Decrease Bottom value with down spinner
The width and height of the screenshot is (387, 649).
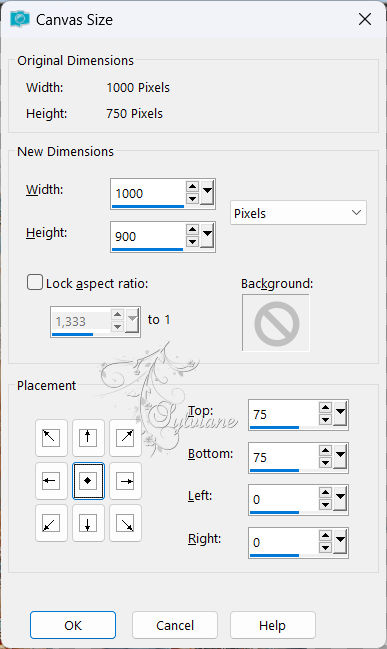point(326,462)
